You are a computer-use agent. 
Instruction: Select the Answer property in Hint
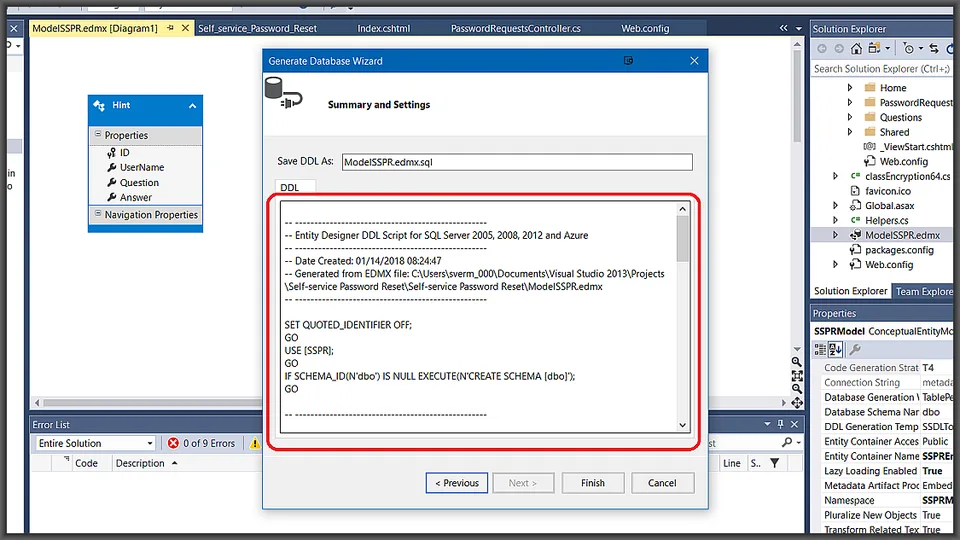pyautogui.click(x=136, y=197)
